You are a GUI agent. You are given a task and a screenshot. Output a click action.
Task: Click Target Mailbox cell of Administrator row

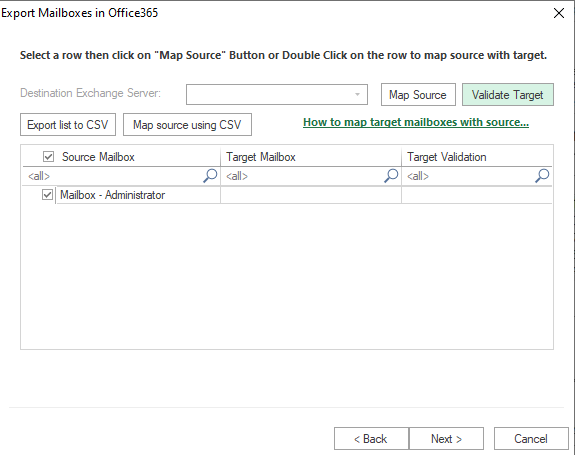pyautogui.click(x=311, y=195)
